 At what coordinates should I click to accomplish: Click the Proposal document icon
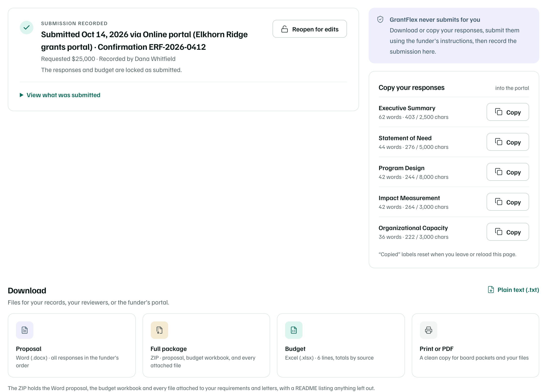25,330
